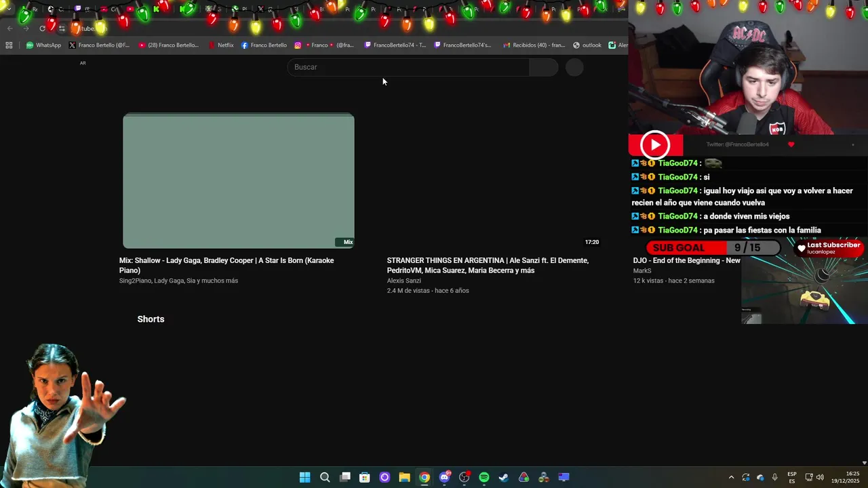This screenshot has height=488, width=868.
Task: Show hidden system tray icons
Action: pyautogui.click(x=731, y=477)
